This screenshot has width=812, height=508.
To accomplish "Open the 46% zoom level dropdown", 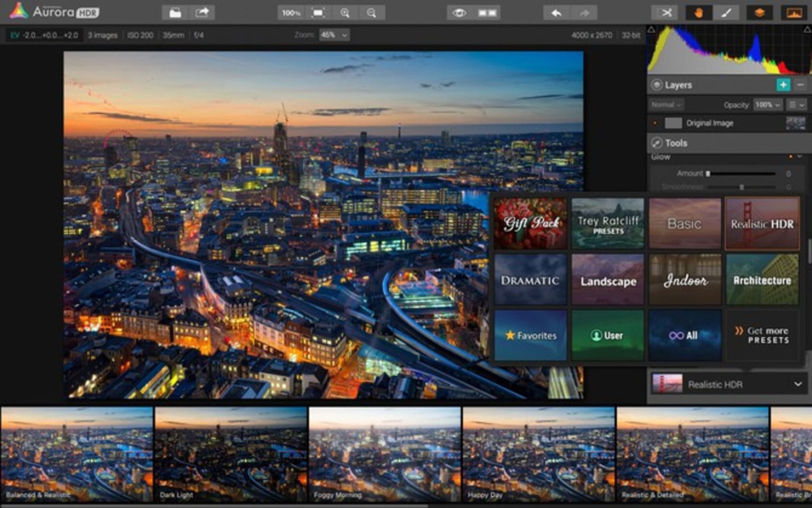I will point(334,35).
